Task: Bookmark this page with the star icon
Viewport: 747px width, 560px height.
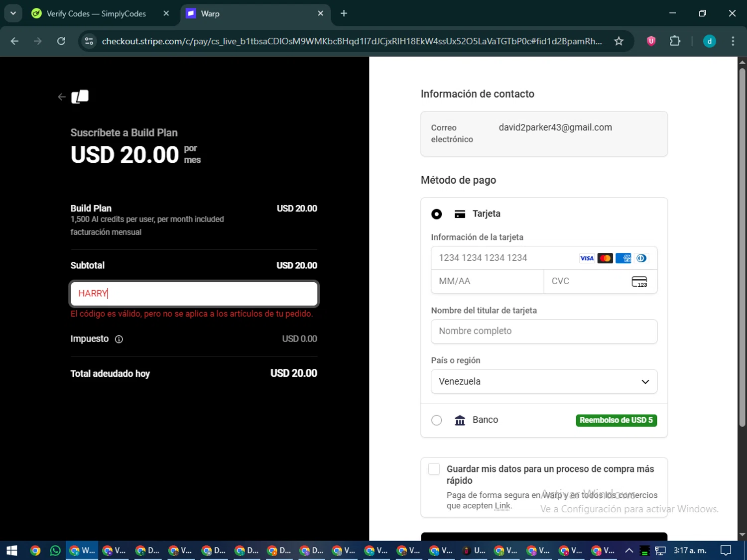Action: click(x=619, y=41)
